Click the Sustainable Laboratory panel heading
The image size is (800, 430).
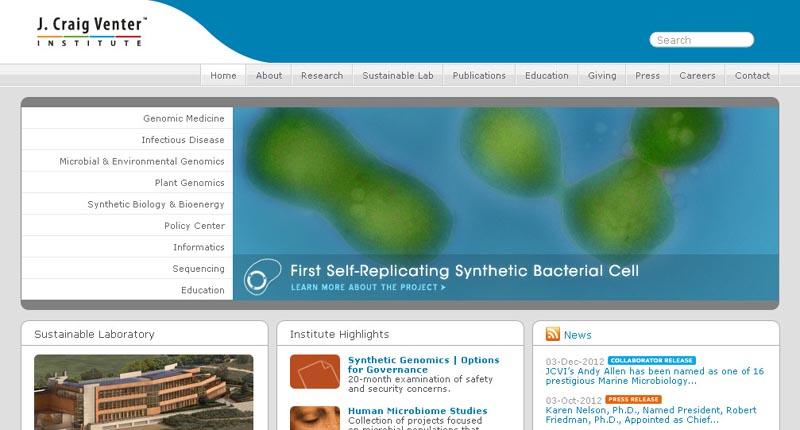click(x=94, y=334)
